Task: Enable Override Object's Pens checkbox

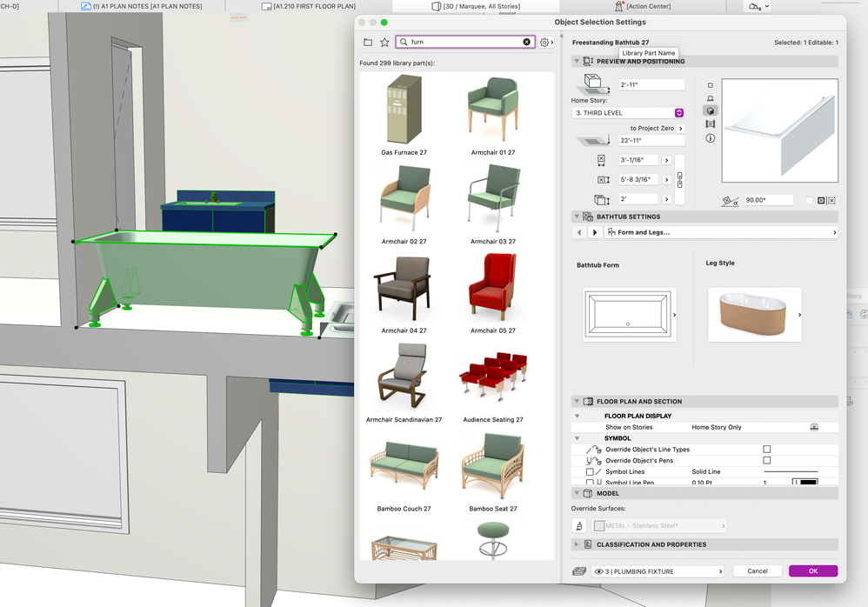Action: 767,460
